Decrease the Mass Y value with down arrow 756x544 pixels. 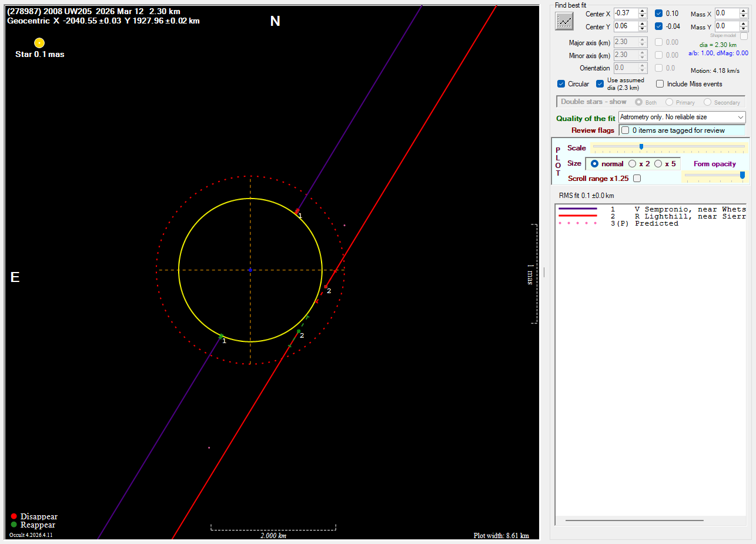[x=744, y=29]
